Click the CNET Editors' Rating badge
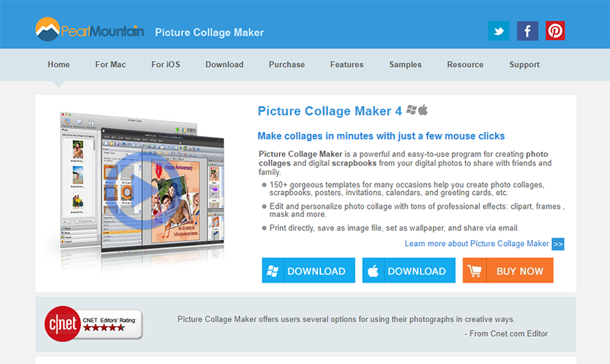The width and height of the screenshot is (610, 364). point(94,324)
